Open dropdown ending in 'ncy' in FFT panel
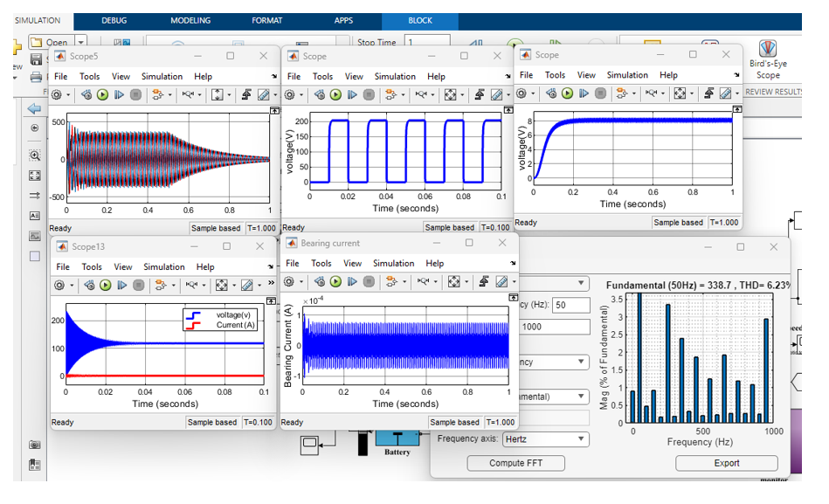Image resolution: width=829 pixels, height=504 pixels. [x=554, y=362]
